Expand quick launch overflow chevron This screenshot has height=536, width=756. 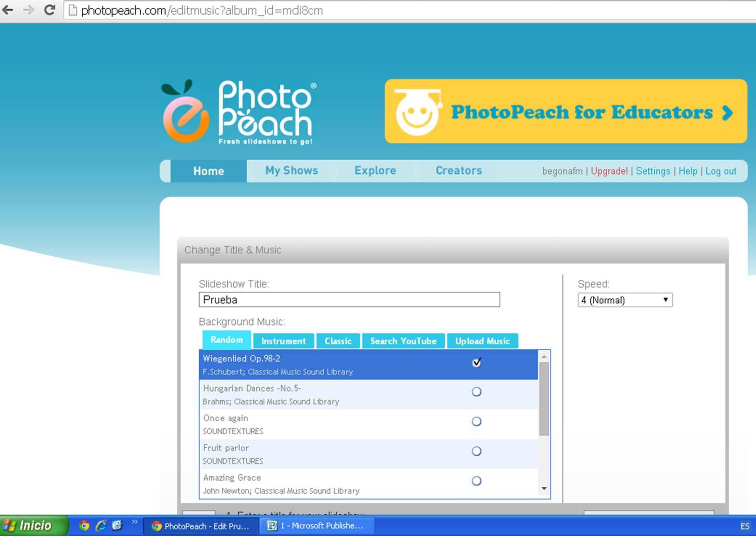pos(134,522)
